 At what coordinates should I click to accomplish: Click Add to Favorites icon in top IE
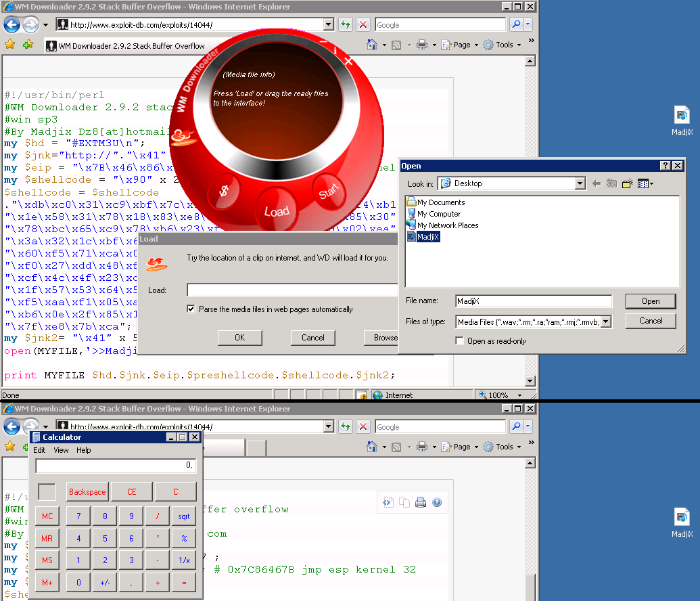28,44
